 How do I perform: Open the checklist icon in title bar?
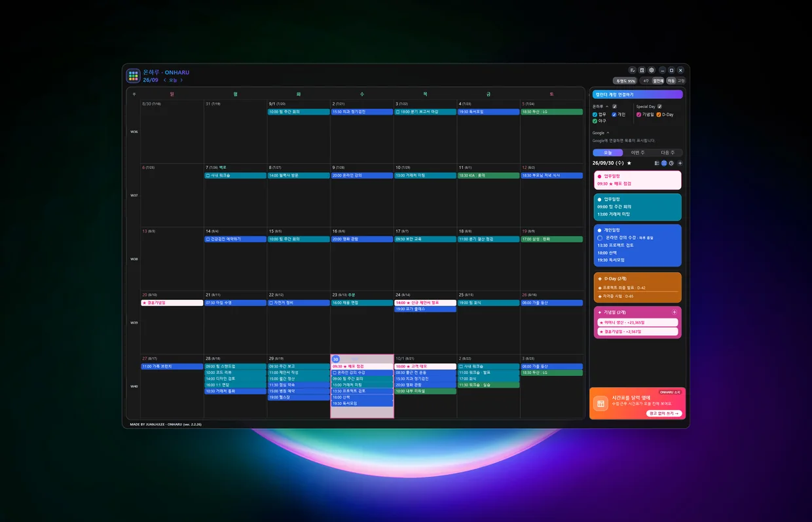point(633,70)
